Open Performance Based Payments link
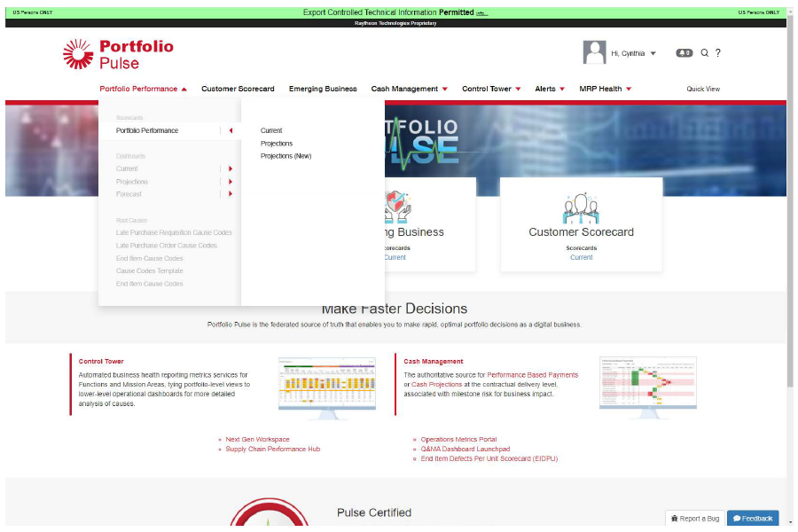This screenshot has width=798, height=532. tap(532, 375)
